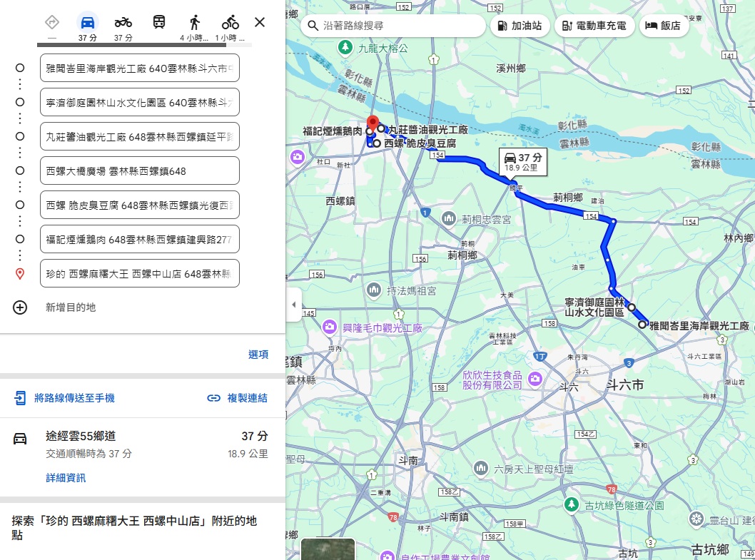Click 持法媽祖宮 temple marker
Image resolution: width=755 pixels, height=560 pixels.
click(374, 290)
